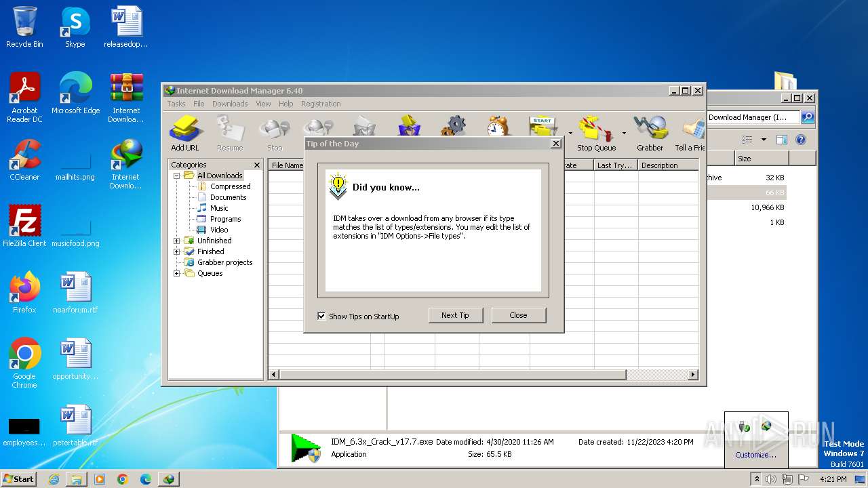Select Microsoft Edge desktop shortcut
The width and height of the screenshot is (868, 488).
tap(75, 94)
